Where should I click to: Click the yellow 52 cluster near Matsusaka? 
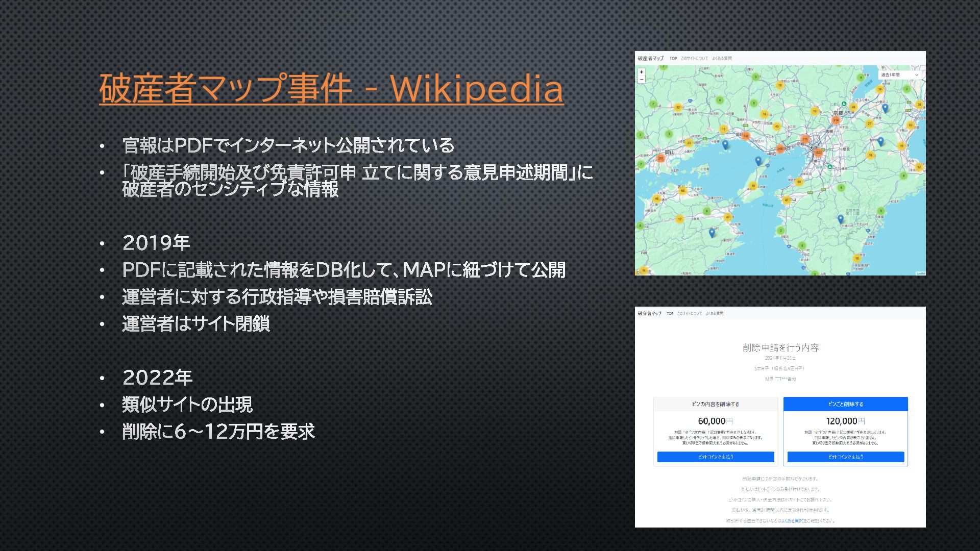click(919, 167)
